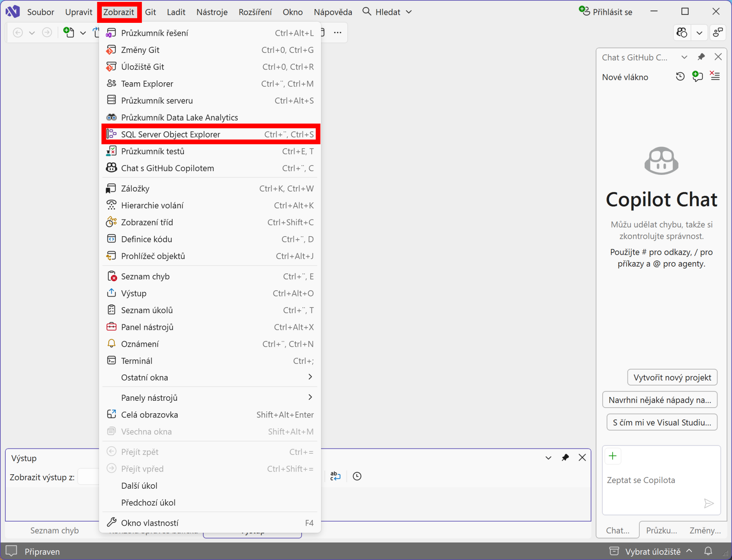Open the Upravit menu

[79, 12]
